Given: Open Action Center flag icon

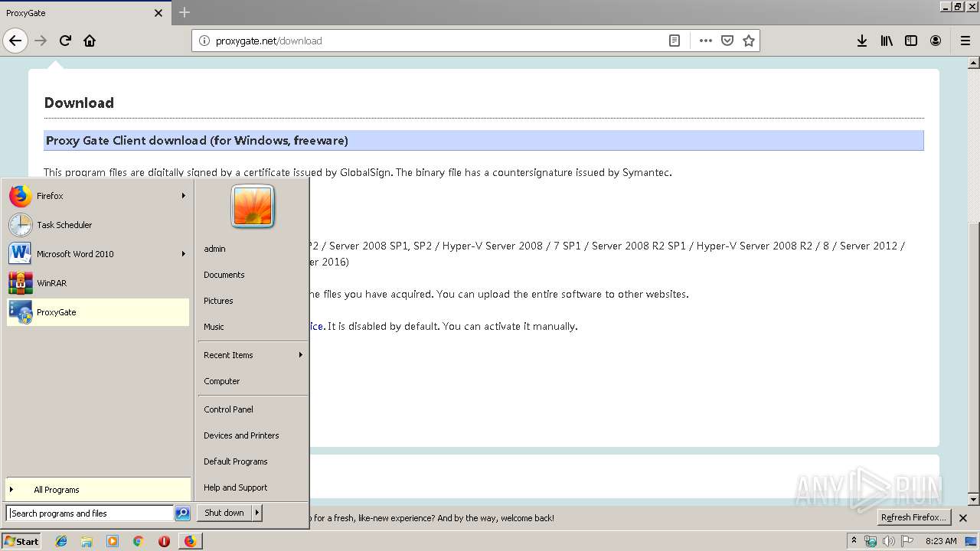Looking at the screenshot, I should 908,541.
